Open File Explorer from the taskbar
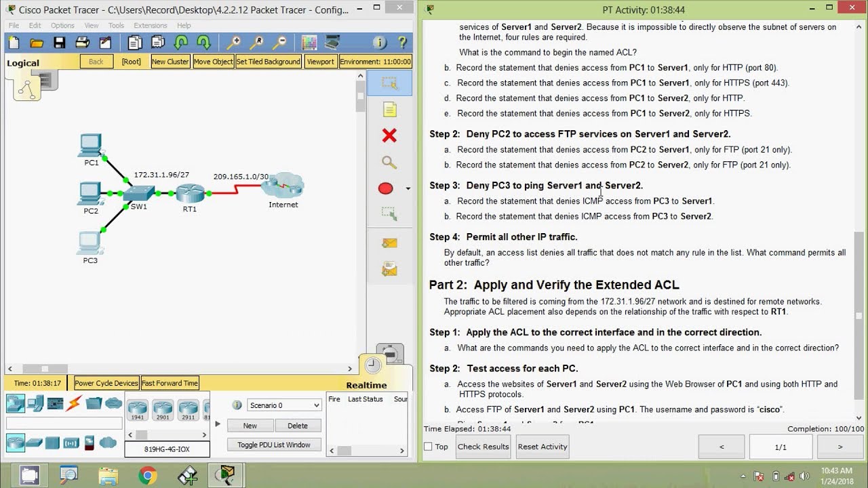 pos(108,476)
